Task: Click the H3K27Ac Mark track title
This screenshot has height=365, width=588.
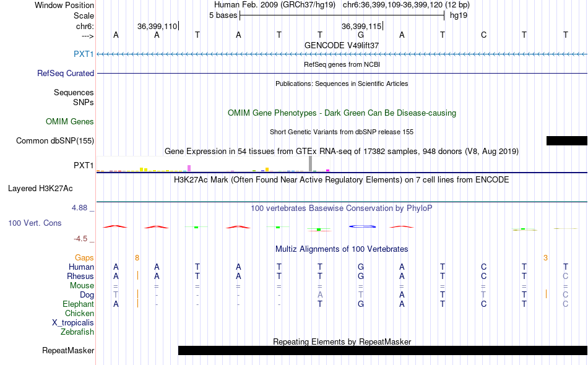Action: 342,179
